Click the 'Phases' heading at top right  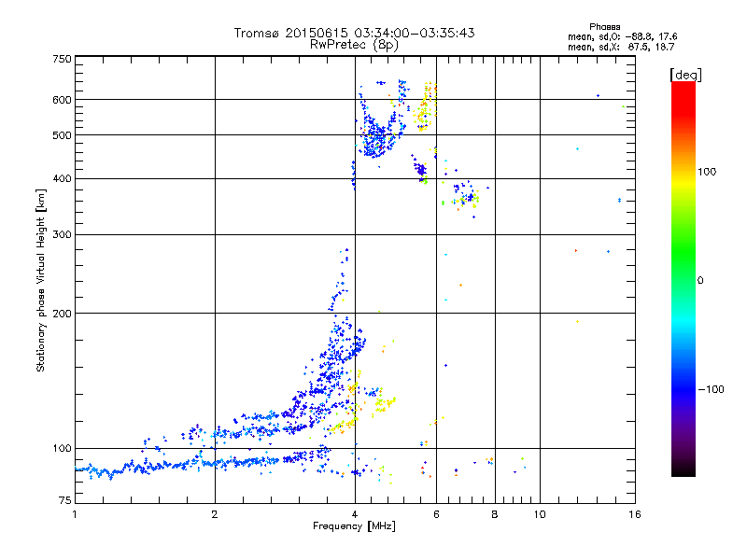point(604,27)
